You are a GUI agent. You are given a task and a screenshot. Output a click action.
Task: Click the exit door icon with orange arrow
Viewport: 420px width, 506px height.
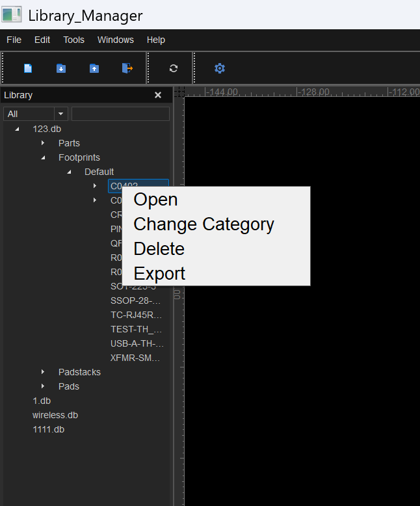[127, 68]
